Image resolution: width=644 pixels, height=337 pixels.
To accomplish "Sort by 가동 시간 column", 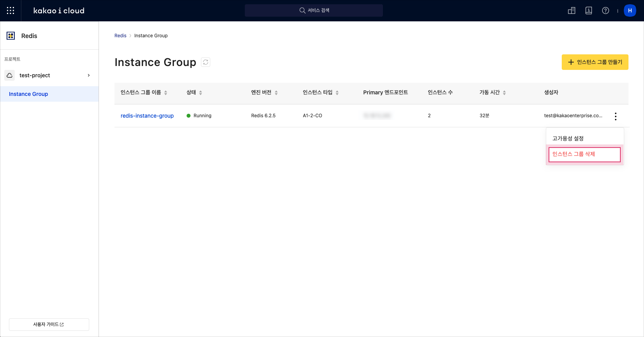I will [504, 92].
